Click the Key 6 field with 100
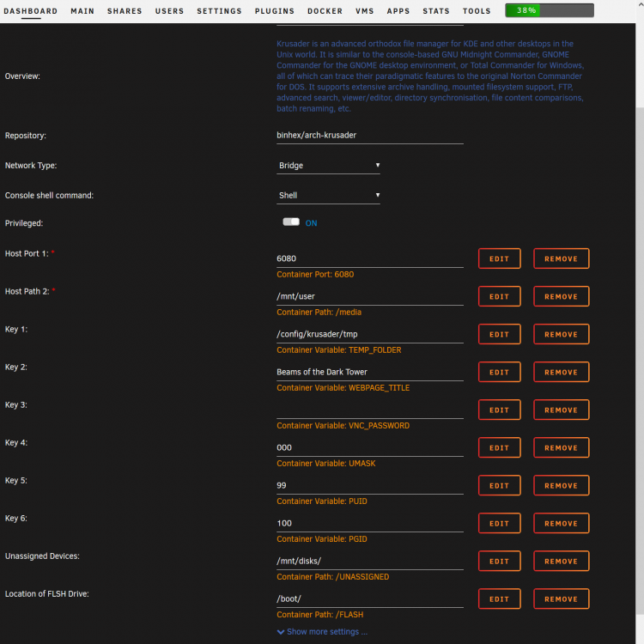 point(370,523)
